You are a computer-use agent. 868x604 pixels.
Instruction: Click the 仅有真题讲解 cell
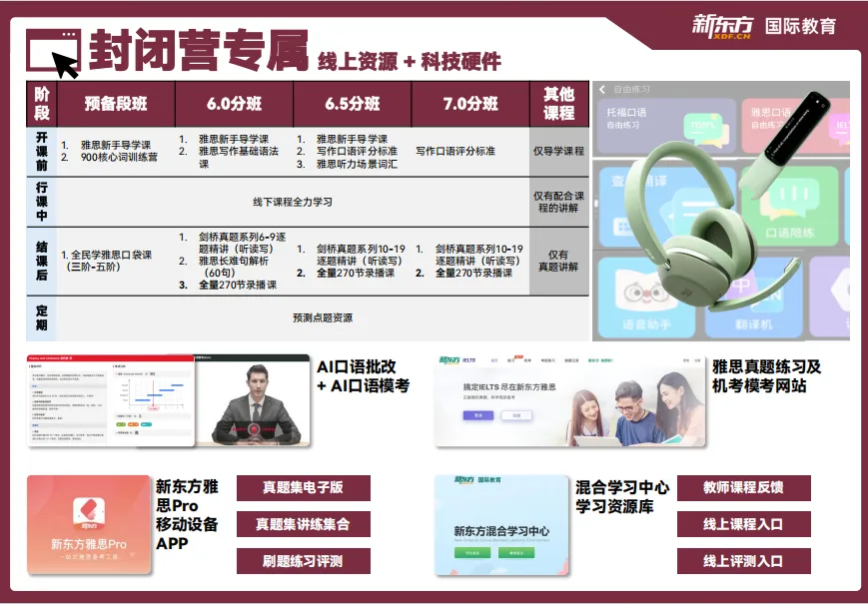559,262
